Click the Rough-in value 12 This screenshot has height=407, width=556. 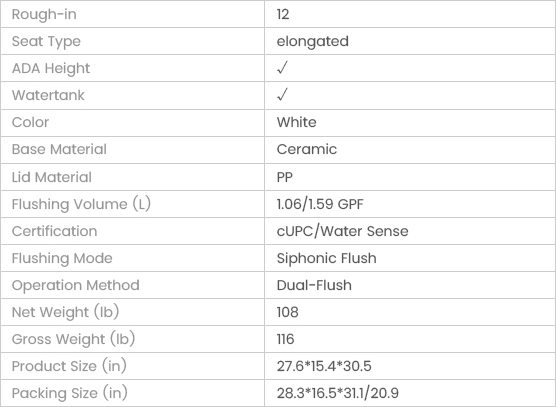pyautogui.click(x=283, y=14)
